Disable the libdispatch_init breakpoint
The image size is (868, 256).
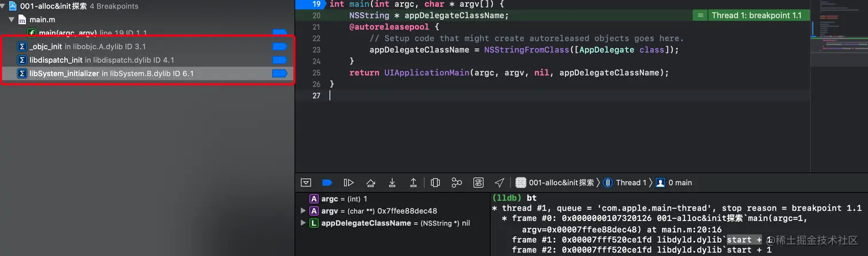pyautogui.click(x=280, y=60)
